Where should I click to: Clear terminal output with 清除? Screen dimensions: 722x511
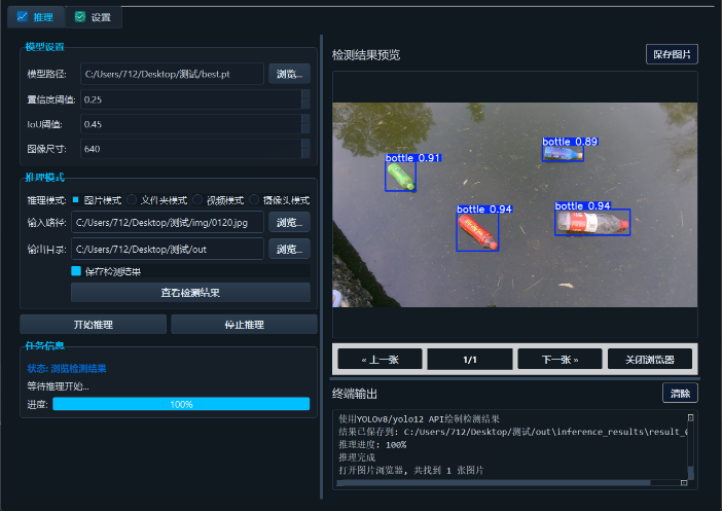click(x=680, y=394)
